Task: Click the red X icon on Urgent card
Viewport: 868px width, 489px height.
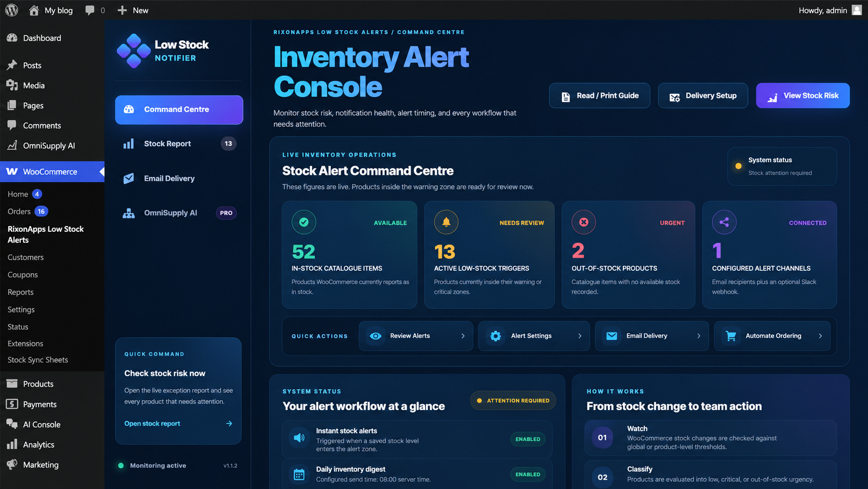Action: pos(584,222)
